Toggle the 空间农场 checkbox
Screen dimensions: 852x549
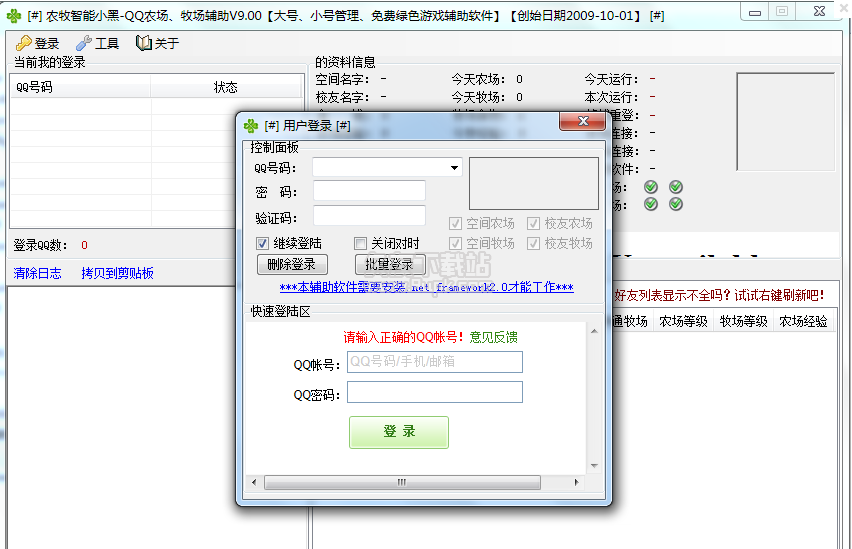pos(455,223)
